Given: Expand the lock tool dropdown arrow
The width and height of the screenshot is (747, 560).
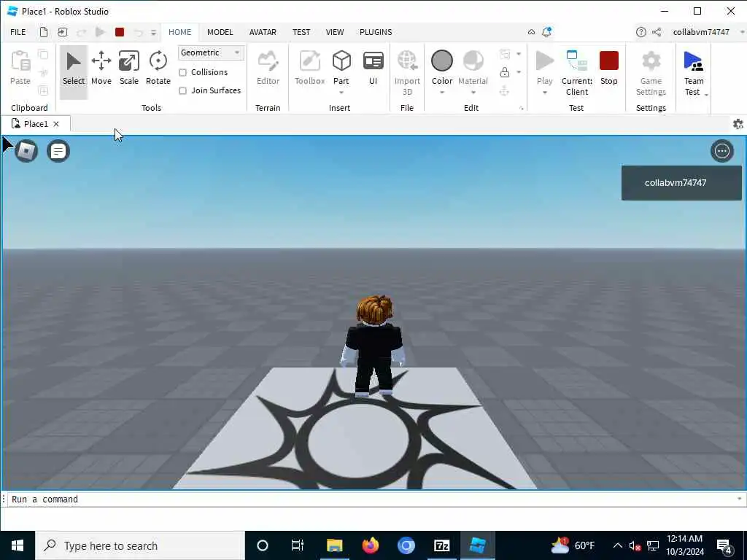Looking at the screenshot, I should click(x=519, y=72).
